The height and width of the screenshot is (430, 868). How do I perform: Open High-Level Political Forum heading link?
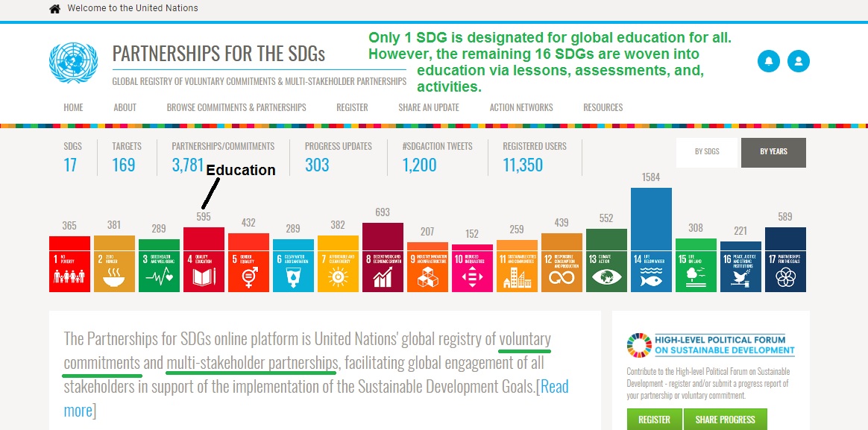(725, 345)
